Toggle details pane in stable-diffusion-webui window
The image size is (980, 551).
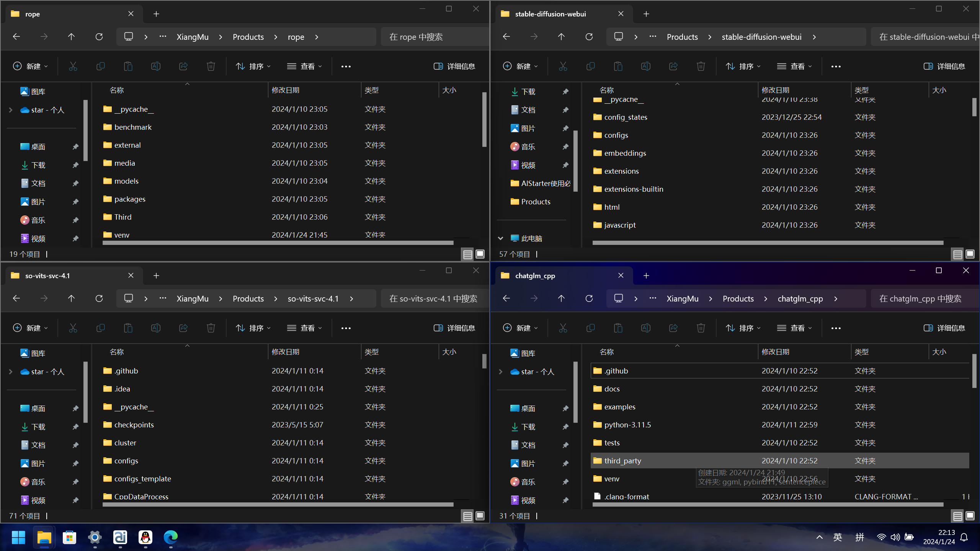[944, 66]
